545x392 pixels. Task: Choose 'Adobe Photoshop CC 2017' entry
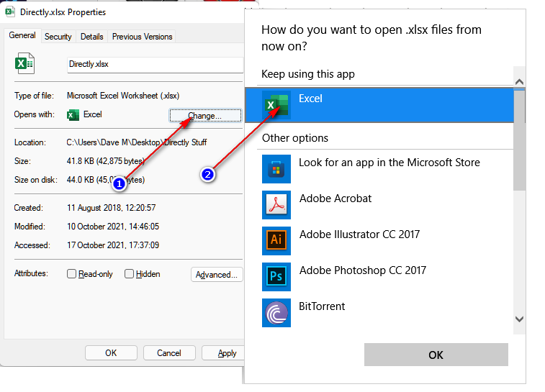coord(363,270)
